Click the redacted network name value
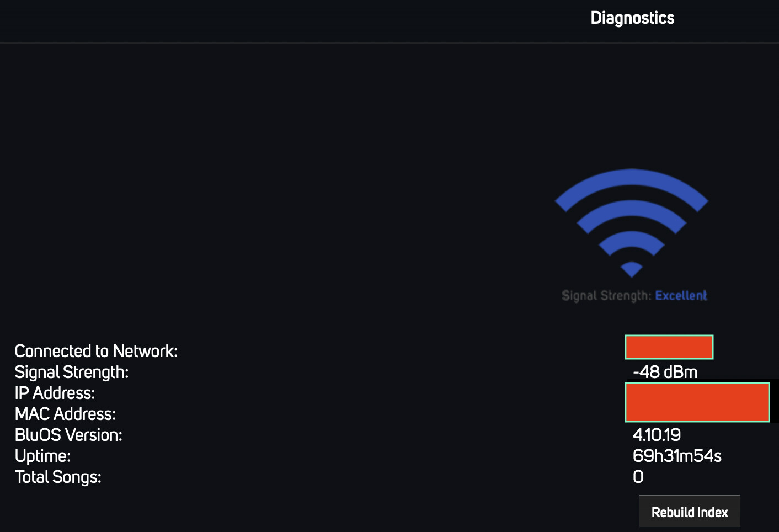Viewport: 779px width, 532px height. [x=669, y=347]
